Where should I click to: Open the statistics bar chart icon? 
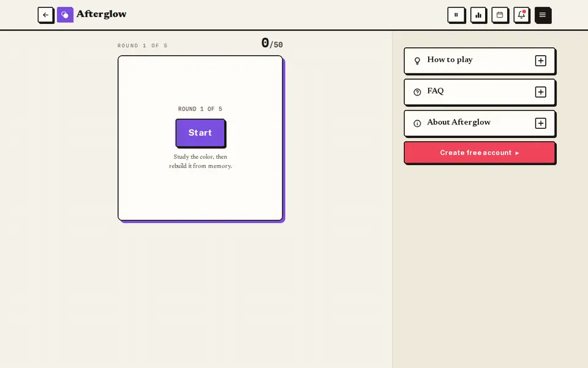478,15
